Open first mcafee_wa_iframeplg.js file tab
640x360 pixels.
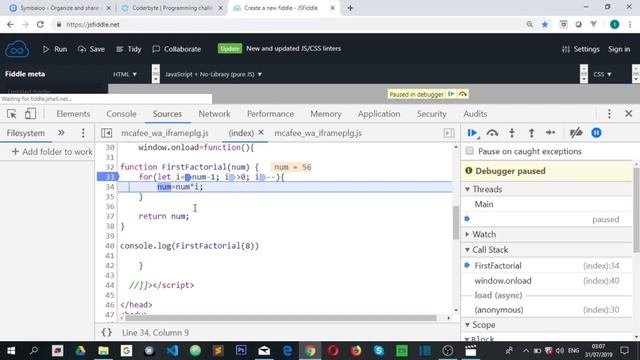(164, 133)
